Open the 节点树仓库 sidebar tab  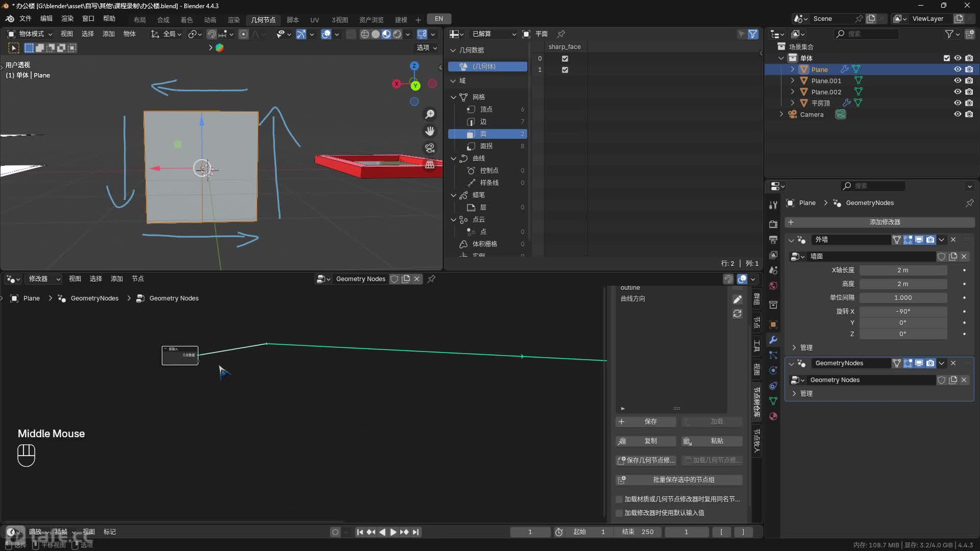[x=756, y=402]
